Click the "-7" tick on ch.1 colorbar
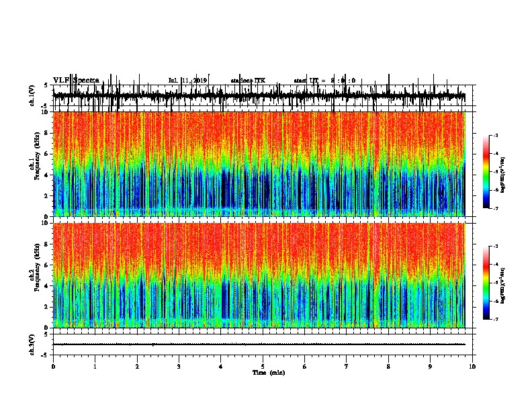This screenshot has width=532, height=411. click(495, 208)
